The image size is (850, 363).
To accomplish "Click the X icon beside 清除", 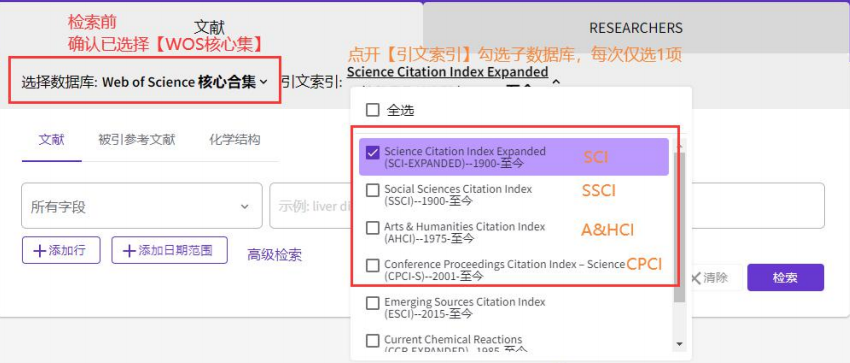I will (x=695, y=278).
